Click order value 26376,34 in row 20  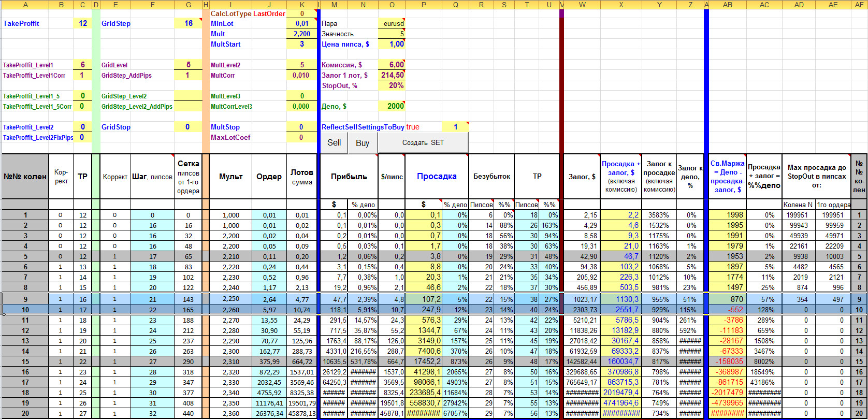[269, 413]
